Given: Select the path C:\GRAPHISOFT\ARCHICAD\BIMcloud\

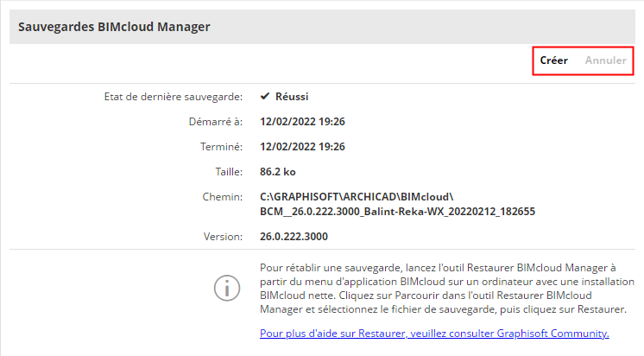Looking at the screenshot, I should tap(357, 197).
